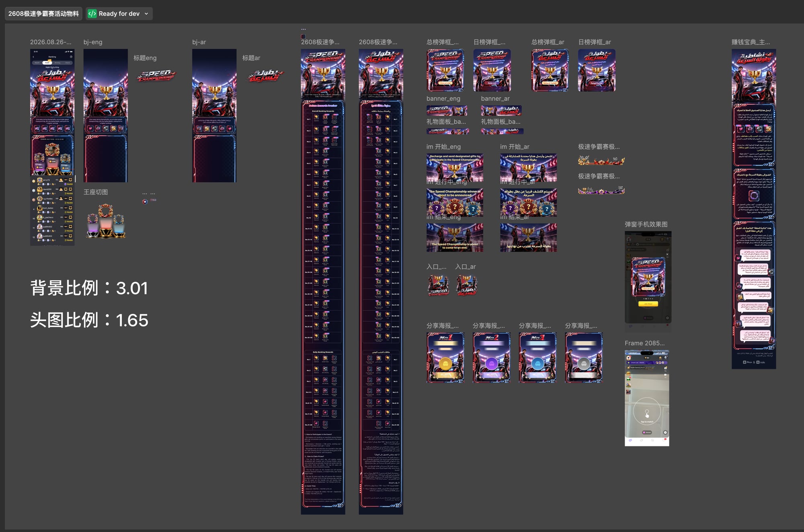Viewport: 804px width, 532px height.
Task: Click the 背景比例：3.01 text note
Action: 89,288
